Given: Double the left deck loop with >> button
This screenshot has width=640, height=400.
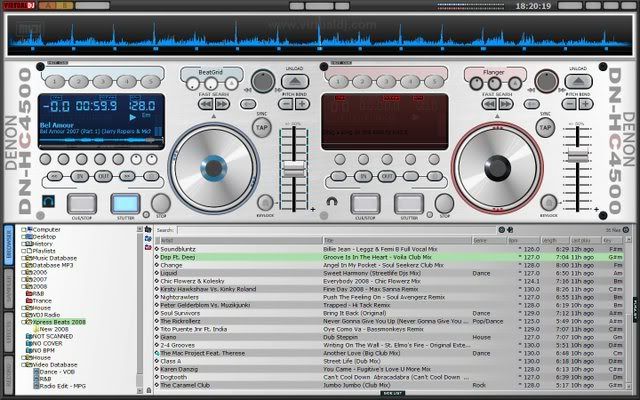Looking at the screenshot, I should 127,176.
